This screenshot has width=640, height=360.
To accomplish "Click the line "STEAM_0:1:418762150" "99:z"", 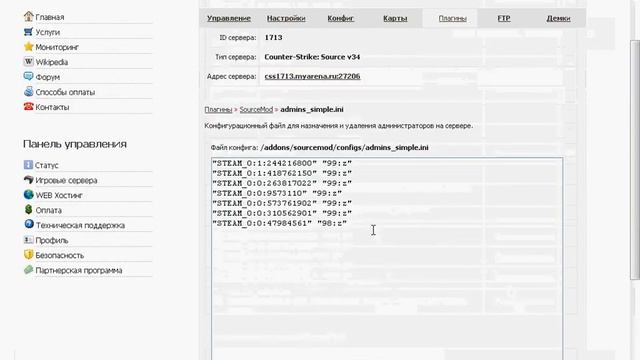I will [282, 173].
